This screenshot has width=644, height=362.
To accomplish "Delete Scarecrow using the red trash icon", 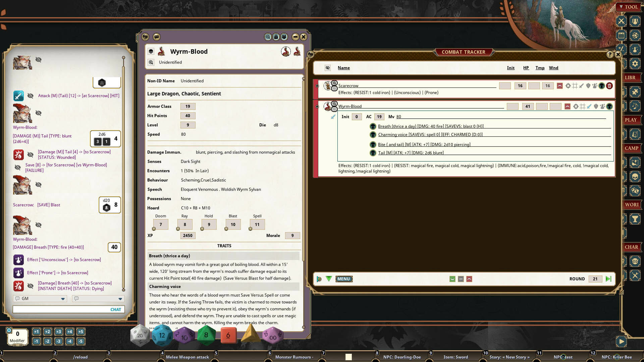I will 609,85.
